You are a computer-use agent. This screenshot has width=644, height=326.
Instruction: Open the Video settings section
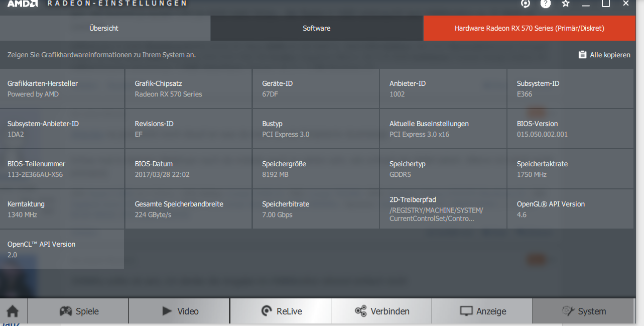point(179,311)
